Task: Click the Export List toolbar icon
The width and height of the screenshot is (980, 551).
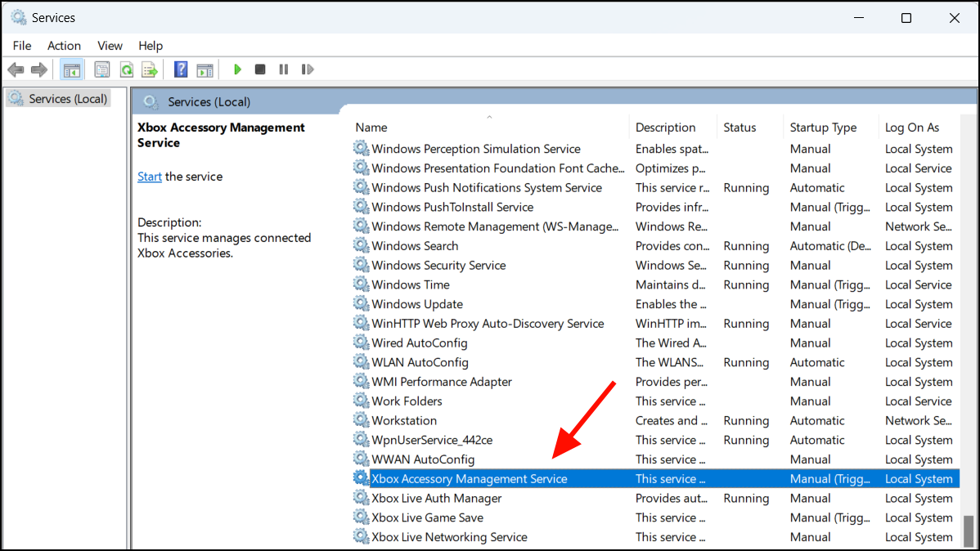Action: click(x=150, y=69)
